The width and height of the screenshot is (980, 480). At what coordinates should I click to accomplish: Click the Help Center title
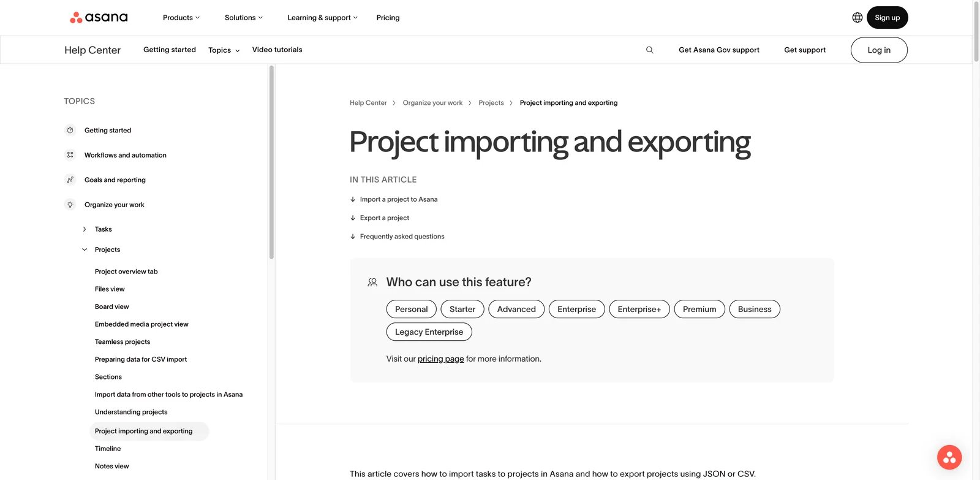click(92, 50)
